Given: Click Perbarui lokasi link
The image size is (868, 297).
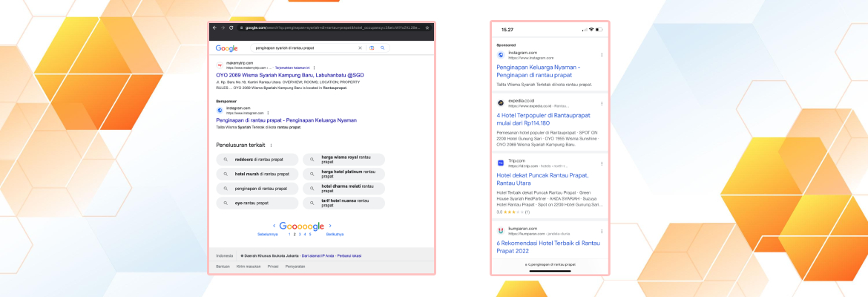Looking at the screenshot, I should pyautogui.click(x=349, y=256).
